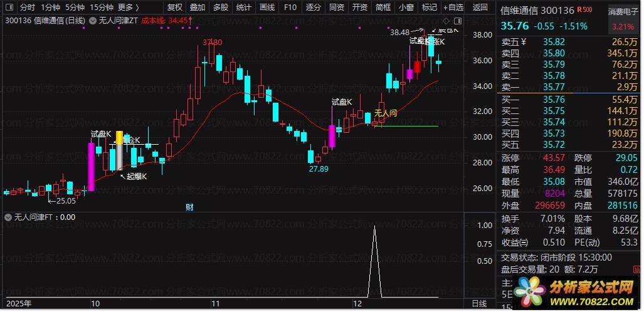Viewport: 644px width, 312px height.
Task: Click the 成本线: 34.45 label
Action: click(167, 20)
